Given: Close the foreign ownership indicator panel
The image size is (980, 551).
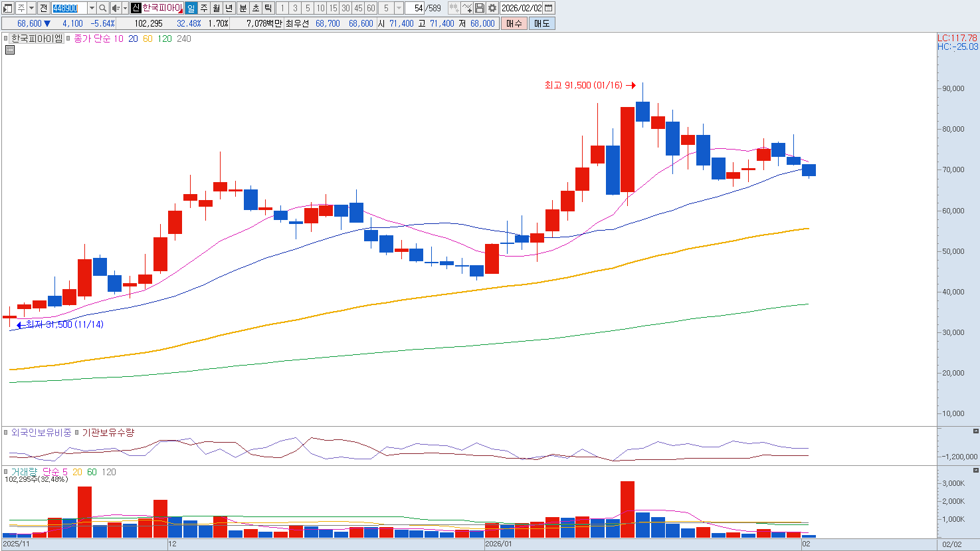Looking at the screenshot, I should (975, 431).
